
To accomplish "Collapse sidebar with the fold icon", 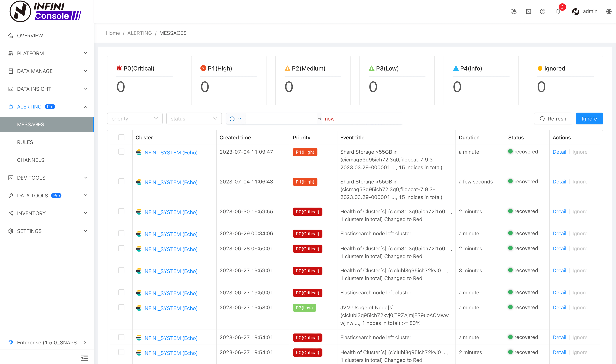I will [x=84, y=358].
